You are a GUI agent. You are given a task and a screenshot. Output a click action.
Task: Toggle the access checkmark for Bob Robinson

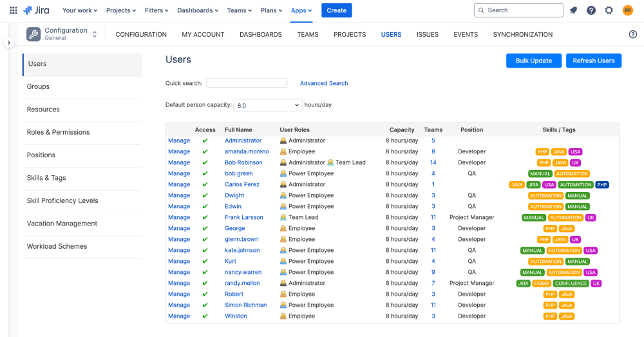click(205, 163)
